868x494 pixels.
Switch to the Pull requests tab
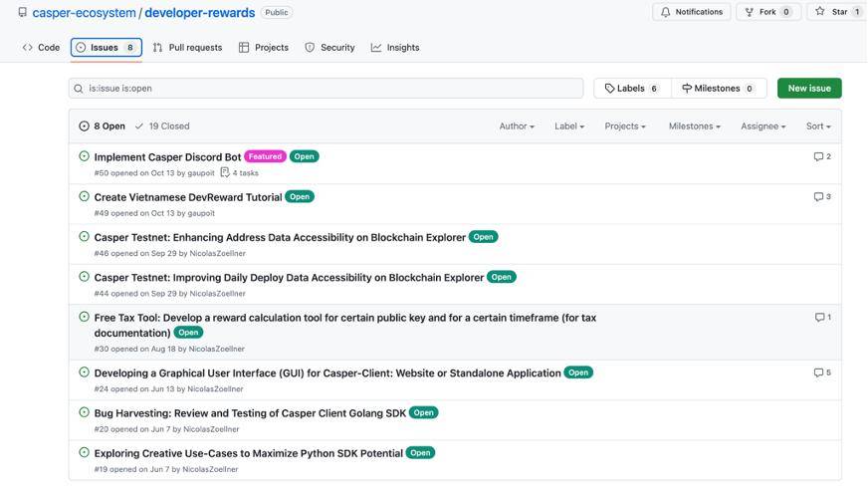tap(187, 47)
